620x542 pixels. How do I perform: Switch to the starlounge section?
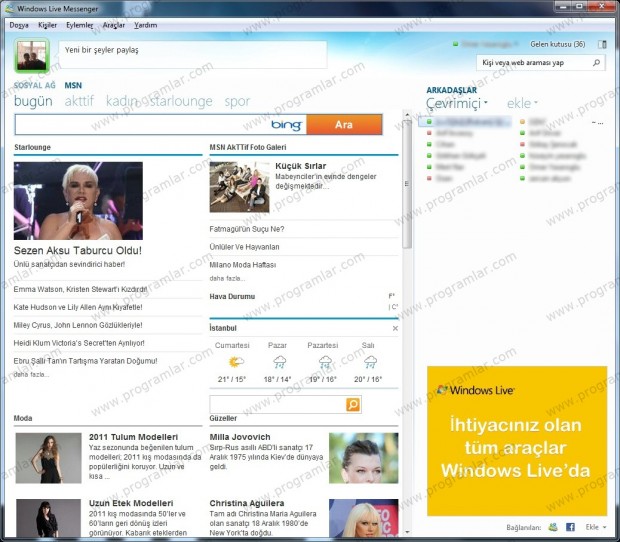pos(181,101)
